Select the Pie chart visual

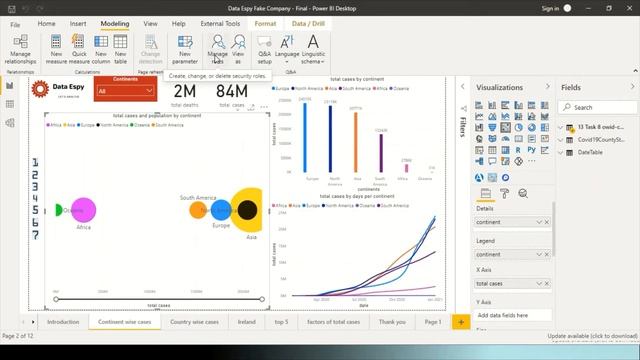(x=518, y=127)
